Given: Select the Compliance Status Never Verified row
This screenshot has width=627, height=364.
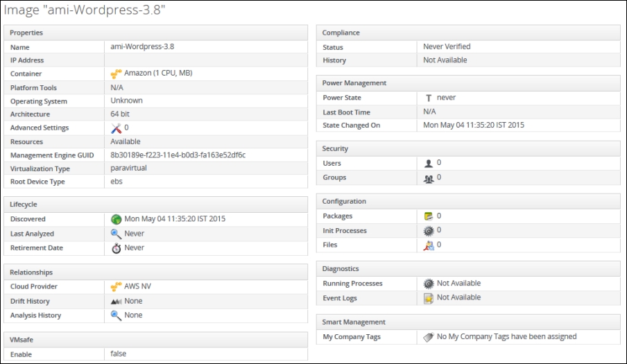Looking at the screenshot, I should 468,46.
